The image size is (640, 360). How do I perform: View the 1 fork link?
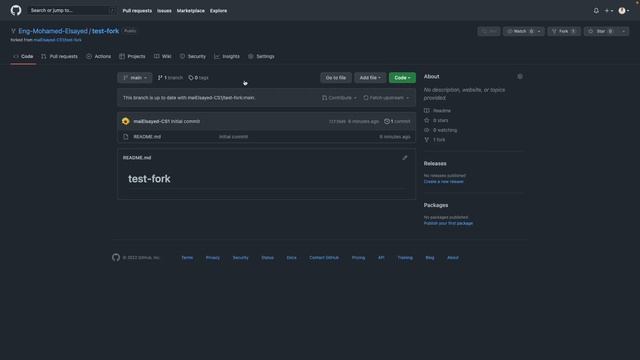(x=435, y=140)
